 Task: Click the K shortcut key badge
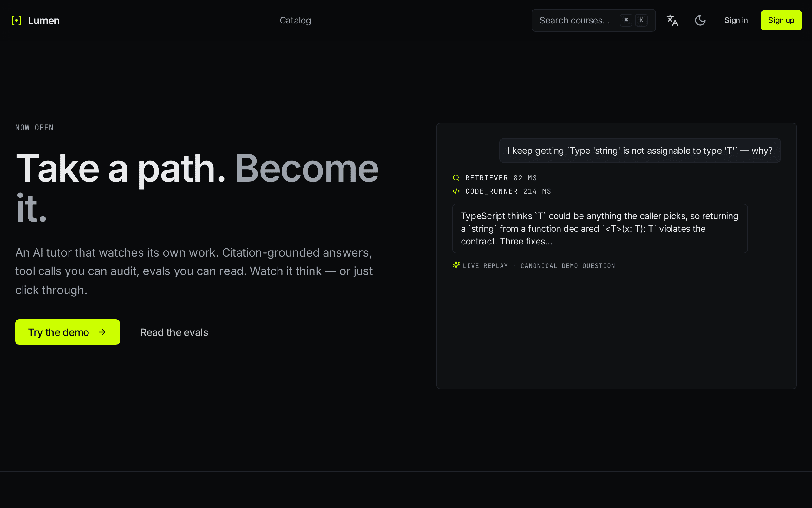(641, 20)
